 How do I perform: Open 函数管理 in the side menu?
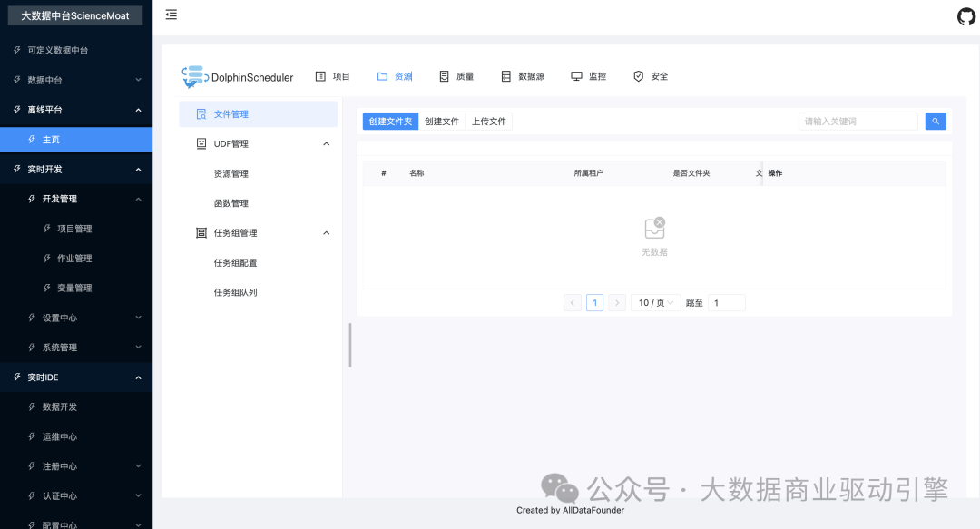point(231,203)
